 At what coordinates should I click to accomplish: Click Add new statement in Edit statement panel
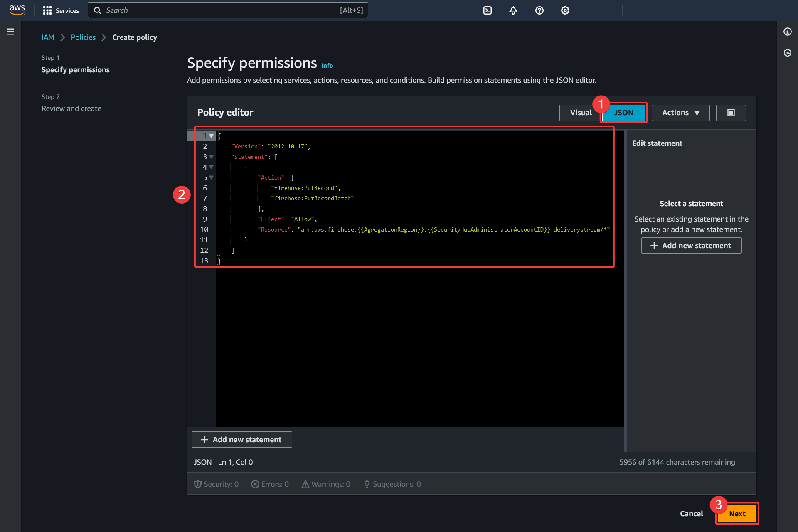coord(692,246)
